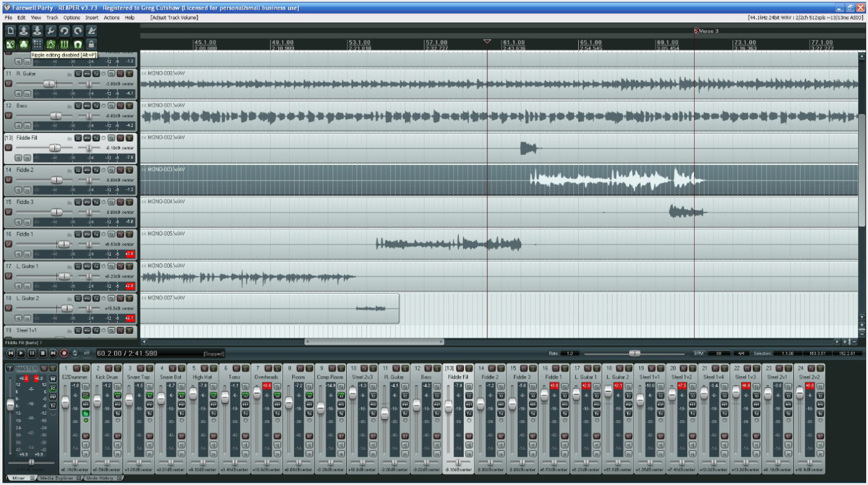Click the New Project toolbar icon
Image resolution: width=868 pixels, height=485 pixels.
[10, 30]
